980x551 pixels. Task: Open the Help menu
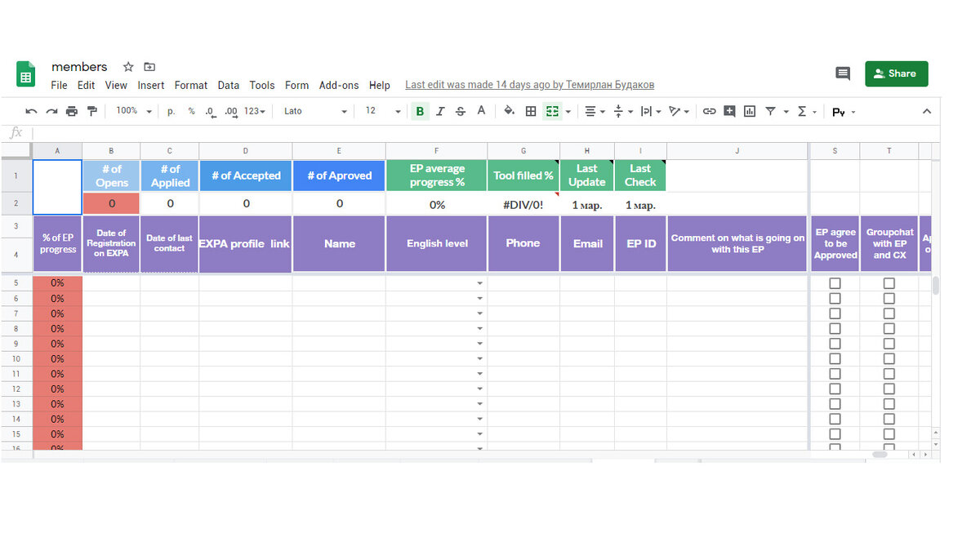(x=380, y=85)
